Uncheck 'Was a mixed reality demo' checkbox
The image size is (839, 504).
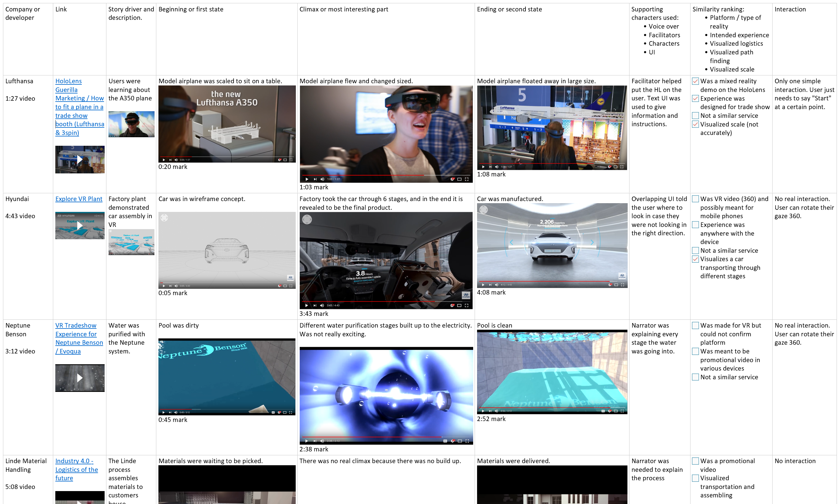click(695, 81)
